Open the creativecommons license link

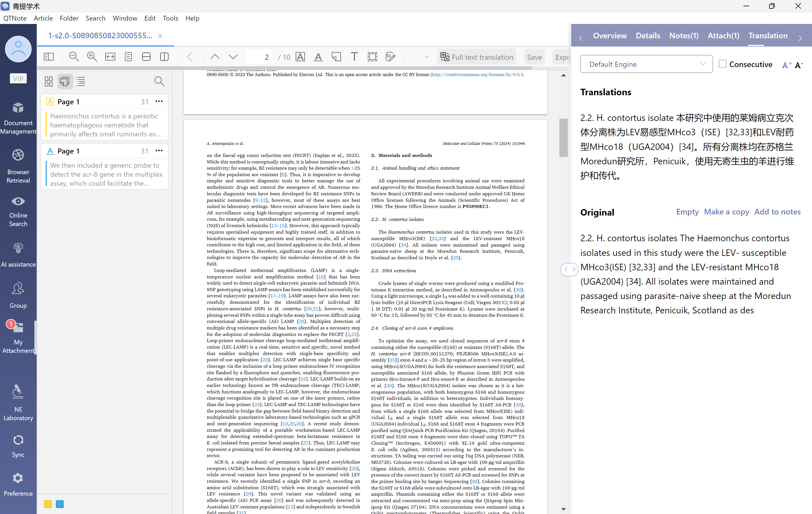pos(477,74)
